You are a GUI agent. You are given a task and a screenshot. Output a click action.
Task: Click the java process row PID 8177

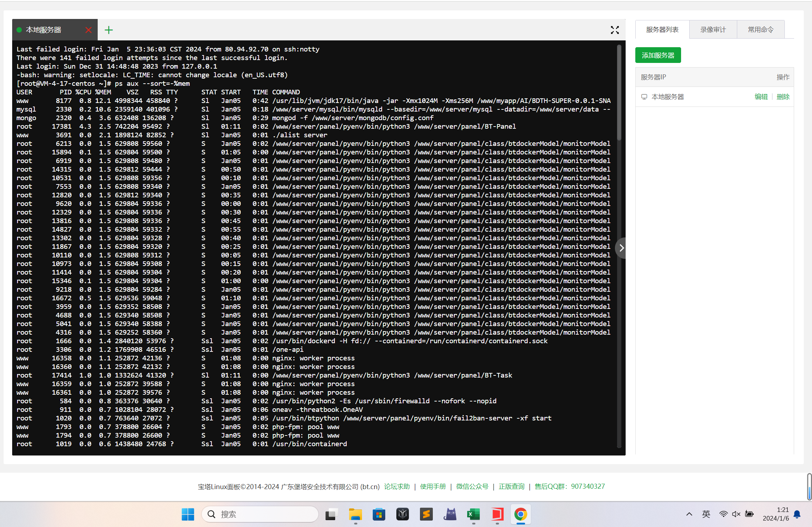pyautogui.click(x=313, y=101)
